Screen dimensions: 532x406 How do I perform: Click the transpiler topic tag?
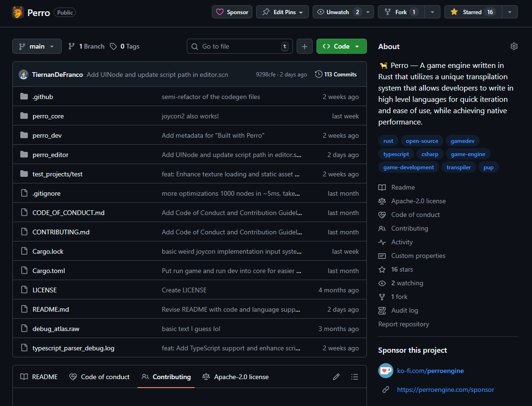pos(458,167)
